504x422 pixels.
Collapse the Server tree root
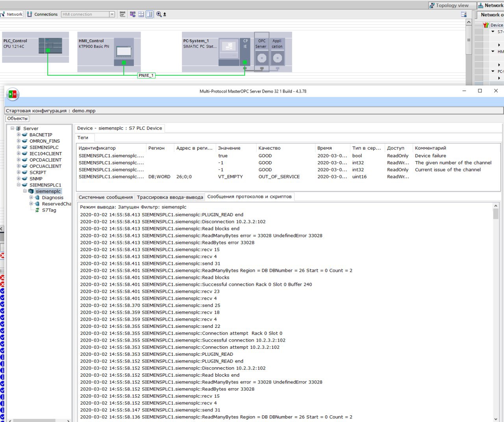(12, 128)
